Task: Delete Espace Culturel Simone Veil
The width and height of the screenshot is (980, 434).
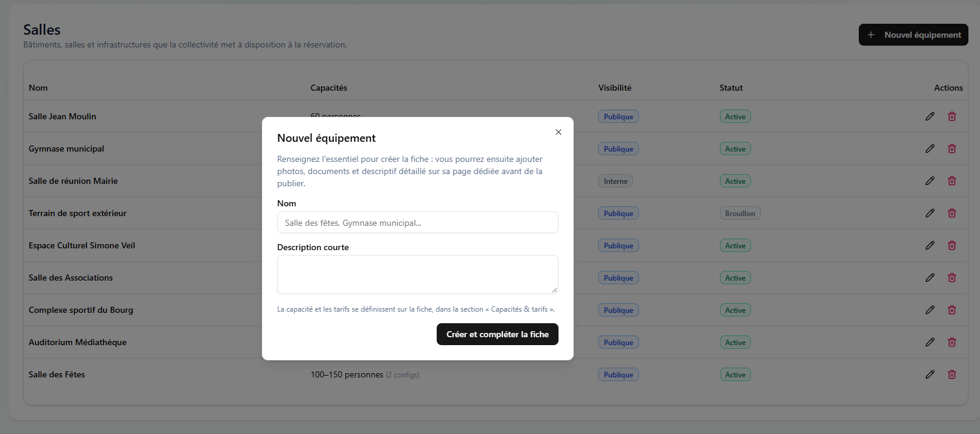Action: pyautogui.click(x=952, y=245)
